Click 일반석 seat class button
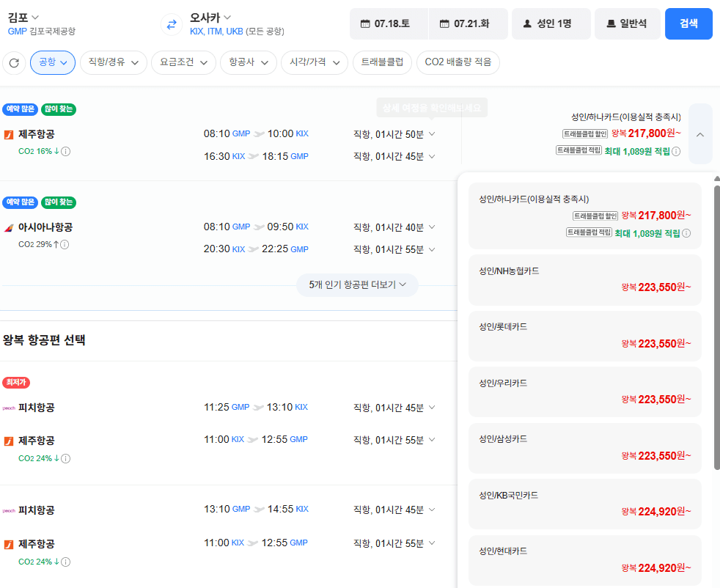This screenshot has height=588, width=720. tap(627, 23)
